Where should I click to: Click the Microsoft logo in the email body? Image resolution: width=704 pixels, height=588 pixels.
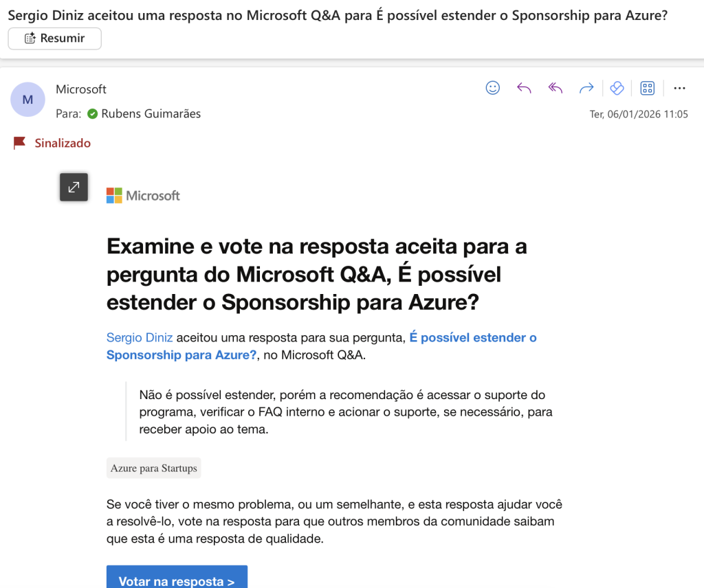[143, 196]
